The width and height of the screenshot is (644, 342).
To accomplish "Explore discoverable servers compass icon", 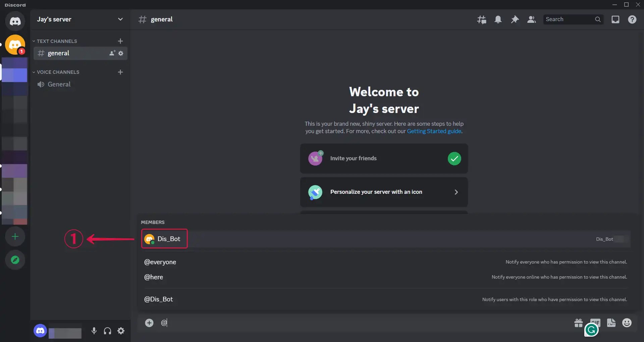I will (x=15, y=260).
